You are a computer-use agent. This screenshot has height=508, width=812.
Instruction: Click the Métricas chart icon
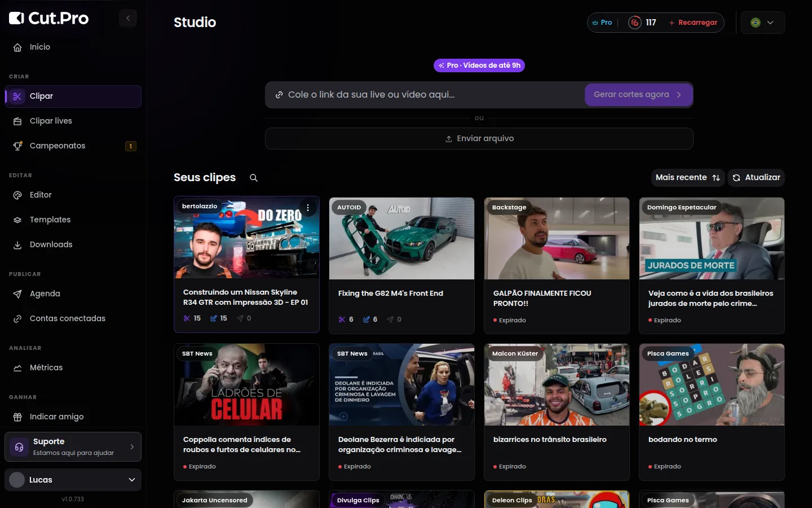tap(17, 368)
